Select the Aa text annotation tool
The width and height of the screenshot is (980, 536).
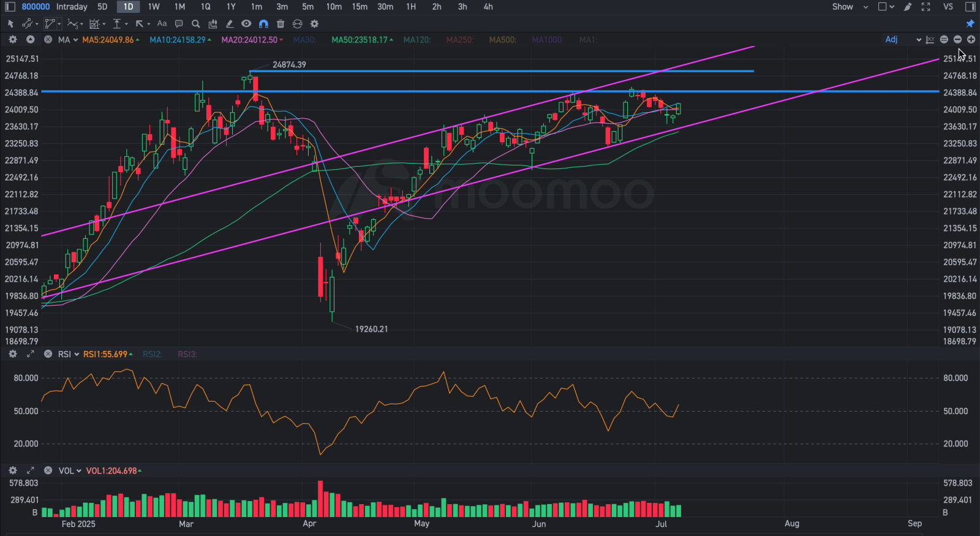click(162, 24)
